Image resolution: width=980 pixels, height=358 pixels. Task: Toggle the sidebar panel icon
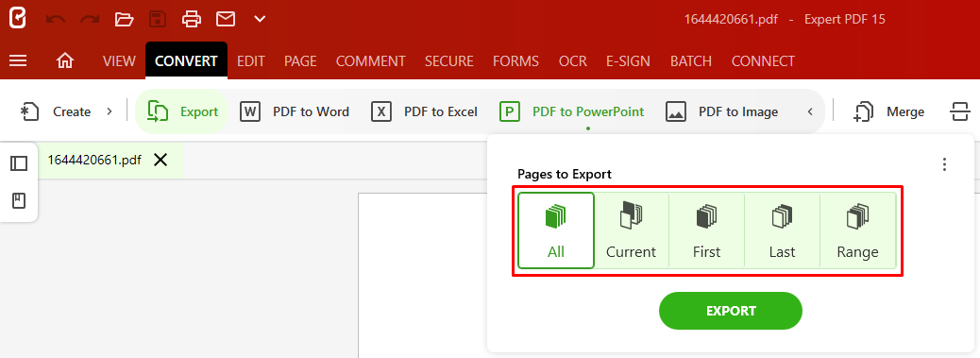coord(19,163)
